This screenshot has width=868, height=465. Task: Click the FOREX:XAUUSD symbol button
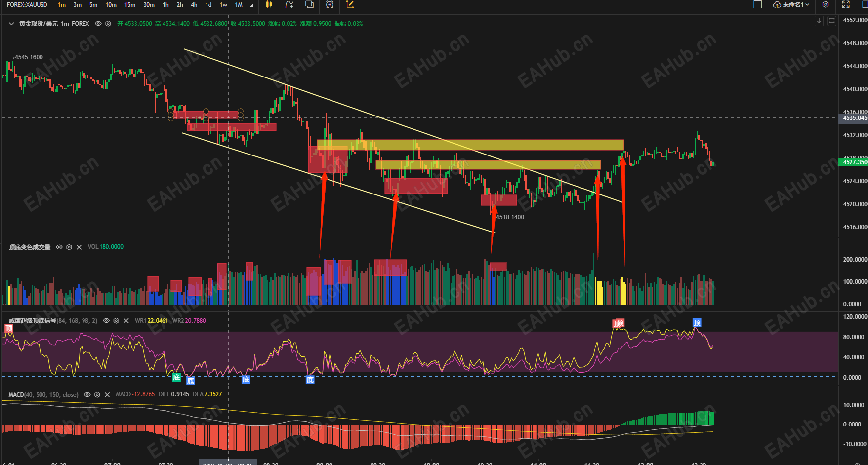(x=27, y=5)
